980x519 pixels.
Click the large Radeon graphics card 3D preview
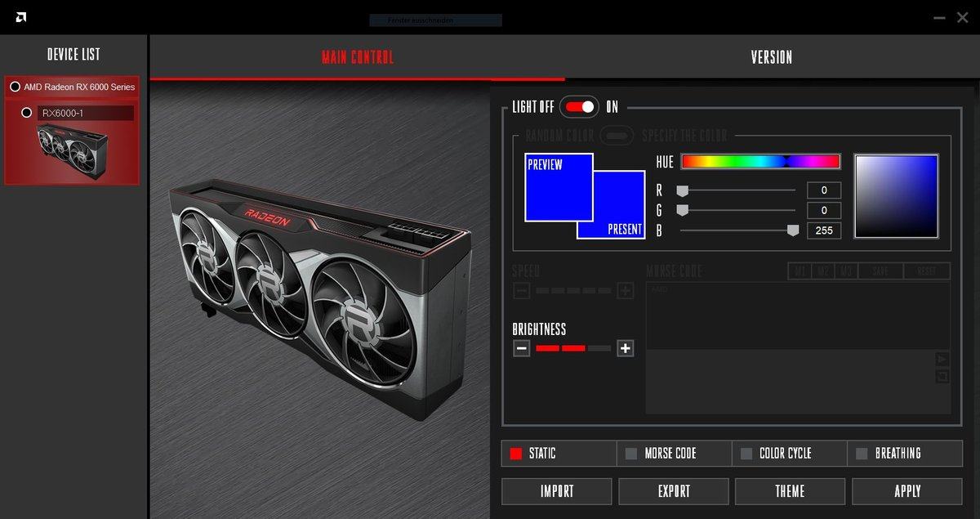click(320, 298)
